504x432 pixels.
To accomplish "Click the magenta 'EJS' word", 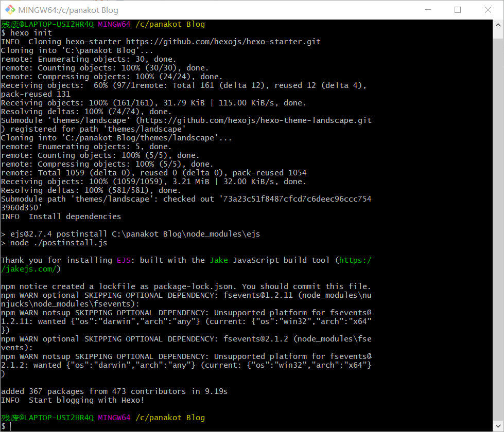I will point(124,260).
